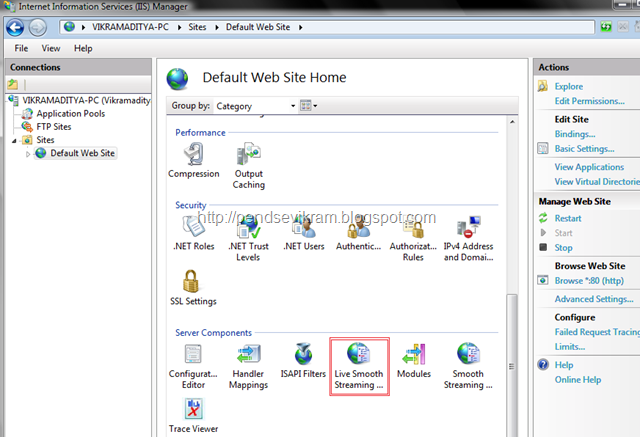Viewport: 640px width, 437px height.
Task: Open Failed Request Tracing link
Action: pyautogui.click(x=597, y=332)
